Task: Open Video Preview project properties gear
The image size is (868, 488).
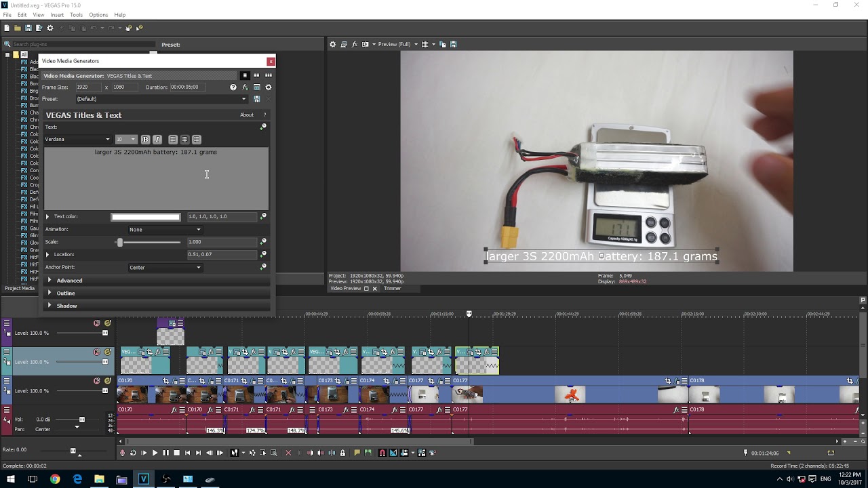Action: point(332,44)
